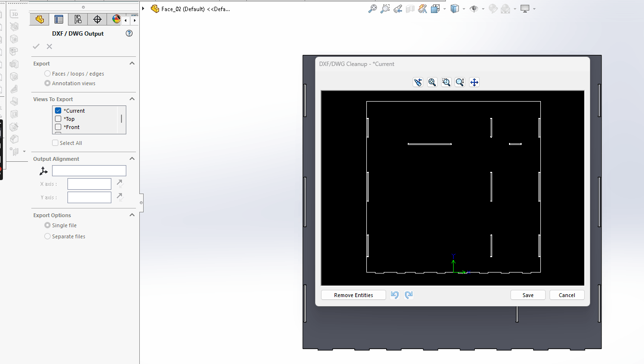This screenshot has height=364, width=644.
Task: Click Zoom In/Out in Cleanup dialog
Action: (x=460, y=82)
